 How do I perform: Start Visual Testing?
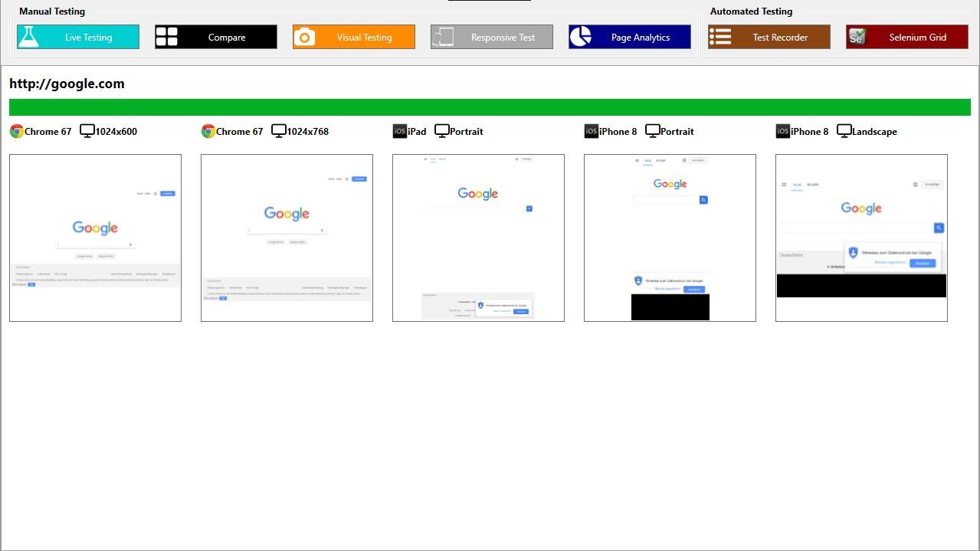tap(354, 37)
